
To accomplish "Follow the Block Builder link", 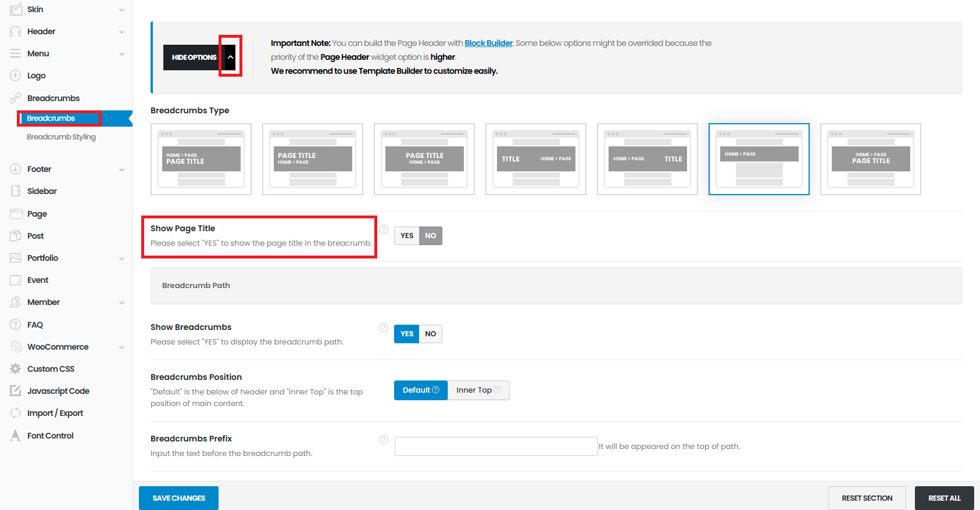I will [x=488, y=43].
